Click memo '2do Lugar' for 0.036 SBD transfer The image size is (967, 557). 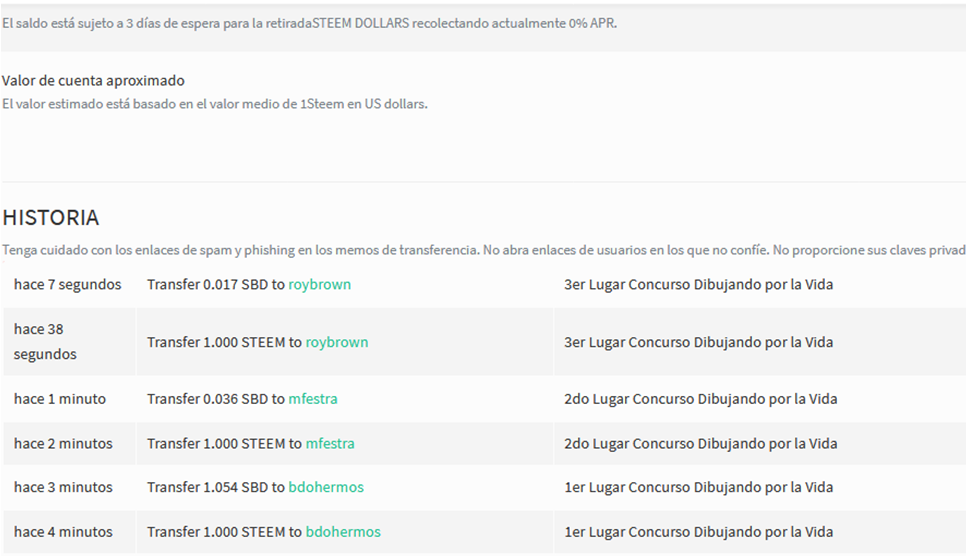[701, 399]
